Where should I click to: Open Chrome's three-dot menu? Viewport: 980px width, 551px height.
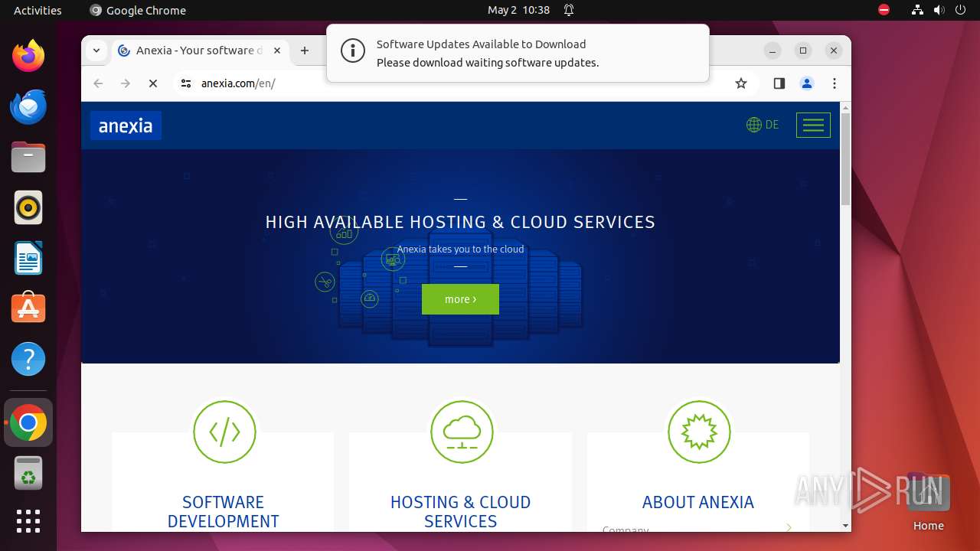point(835,83)
